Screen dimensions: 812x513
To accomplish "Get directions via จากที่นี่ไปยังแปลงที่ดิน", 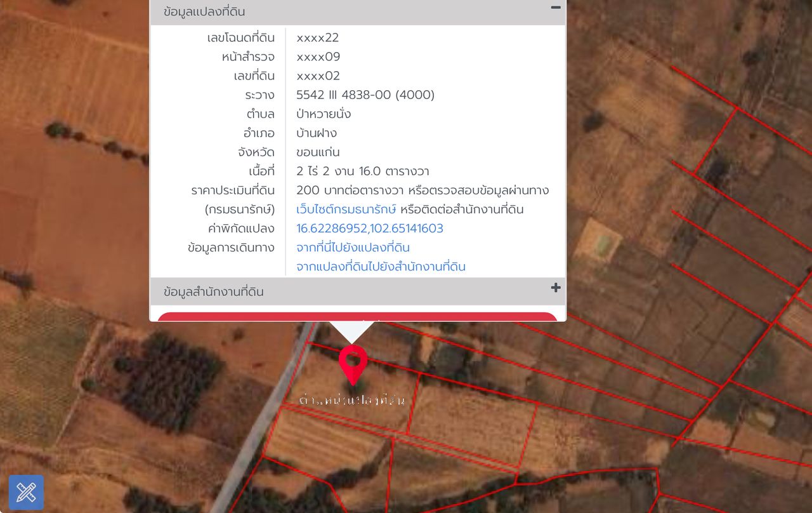I will tap(353, 248).
